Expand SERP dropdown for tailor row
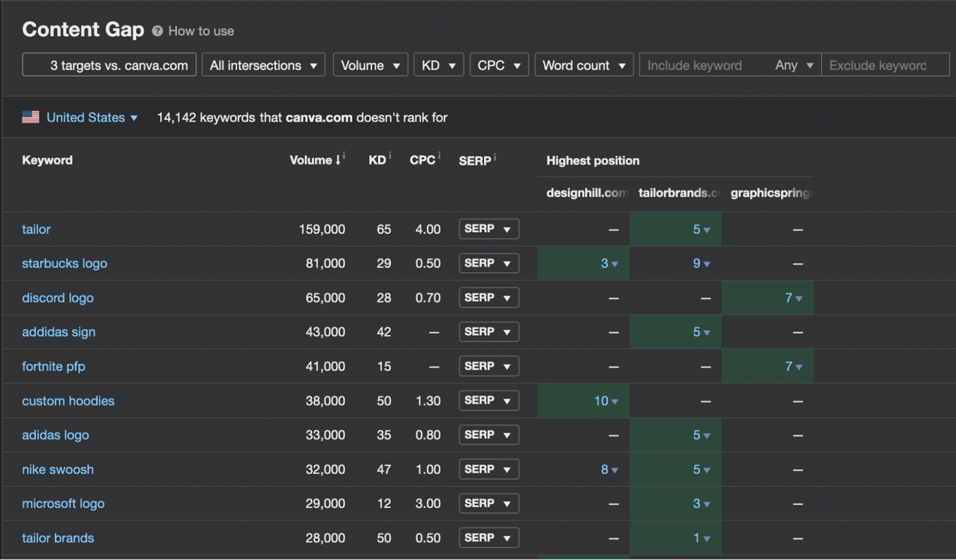Viewport: 956px width, 560px height. pyautogui.click(x=488, y=229)
